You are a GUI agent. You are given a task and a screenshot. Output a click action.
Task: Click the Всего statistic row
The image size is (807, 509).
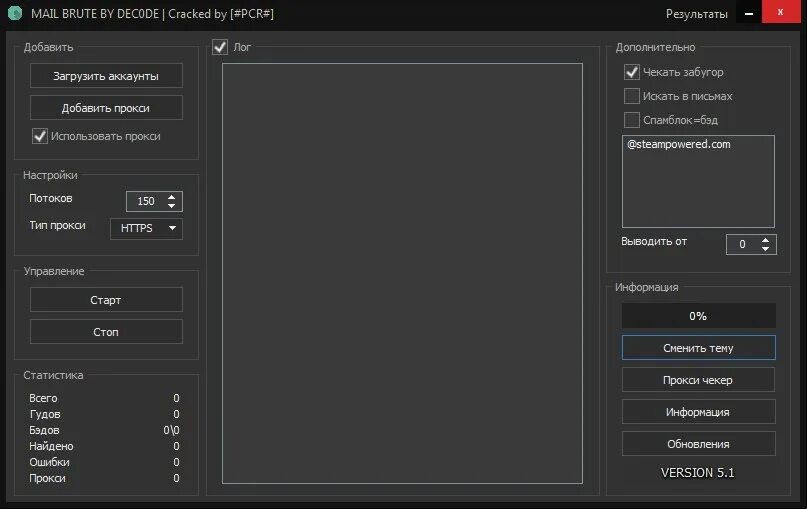coord(104,398)
